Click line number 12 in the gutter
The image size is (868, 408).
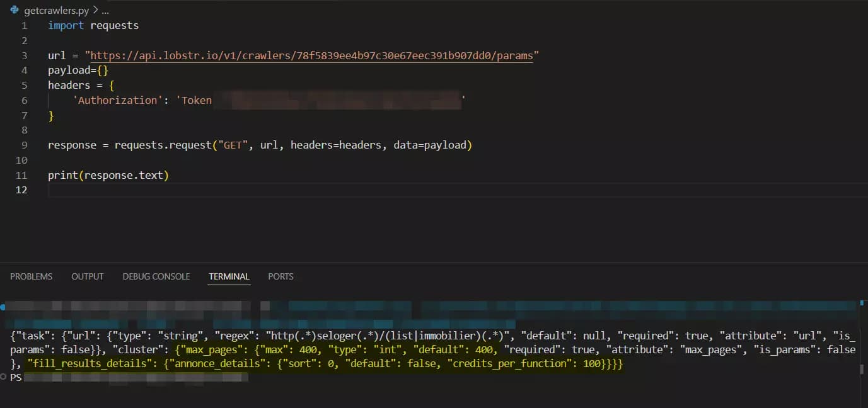(x=23, y=190)
